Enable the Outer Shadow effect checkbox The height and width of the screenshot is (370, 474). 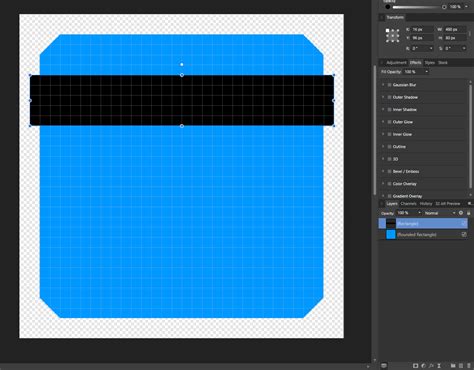pos(389,97)
